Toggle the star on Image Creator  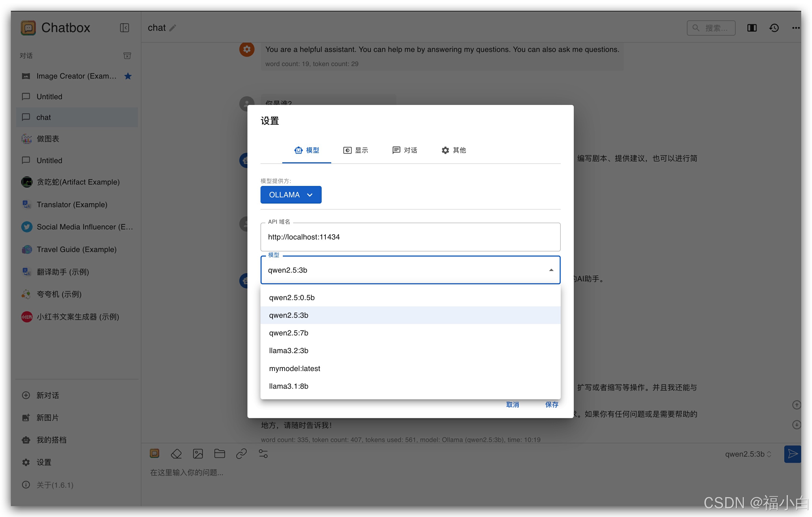pyautogui.click(x=128, y=76)
